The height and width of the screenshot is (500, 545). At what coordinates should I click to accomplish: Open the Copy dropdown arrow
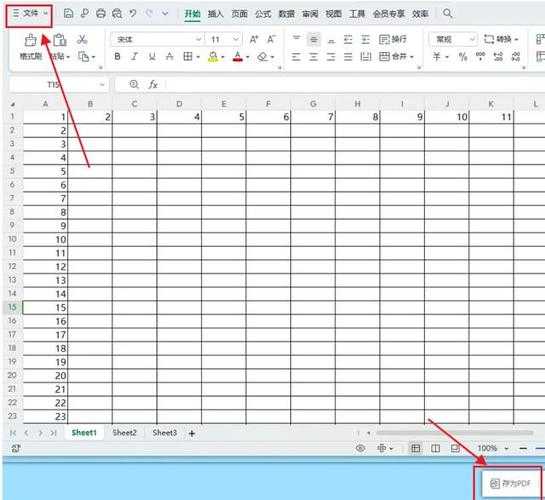tap(93, 57)
